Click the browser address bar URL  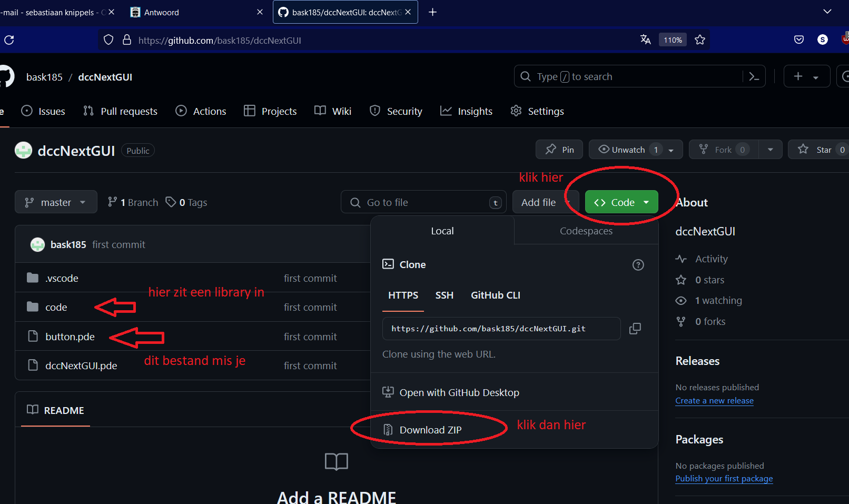pos(220,41)
